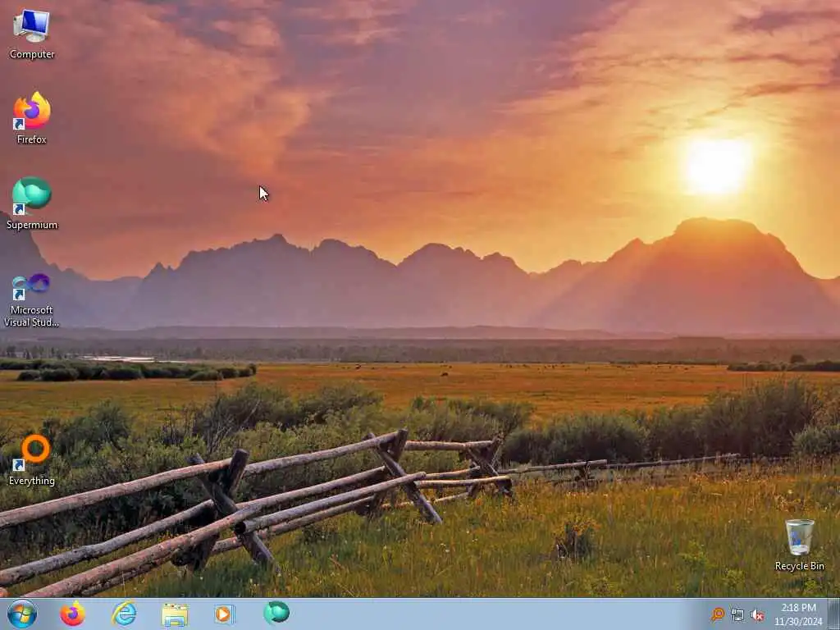This screenshot has width=840, height=630.
Task: Click the date 11/30/2024 in the taskbar
Action: pos(798,622)
